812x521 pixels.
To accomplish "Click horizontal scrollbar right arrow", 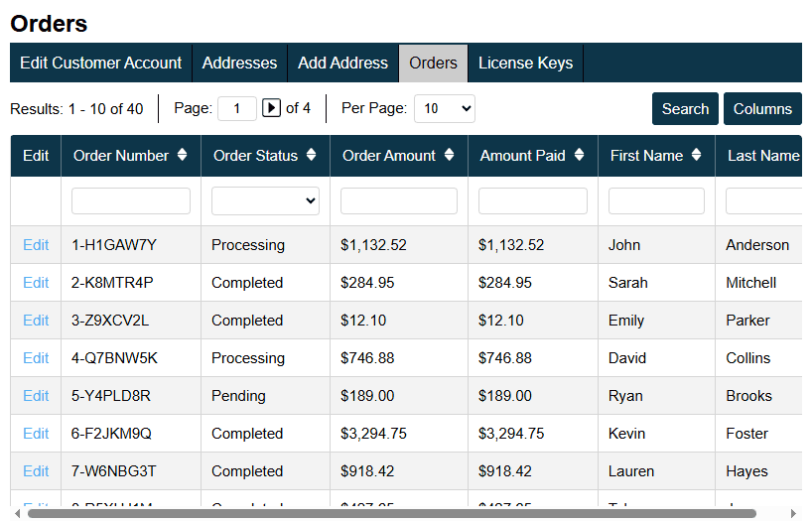I will [x=793, y=514].
